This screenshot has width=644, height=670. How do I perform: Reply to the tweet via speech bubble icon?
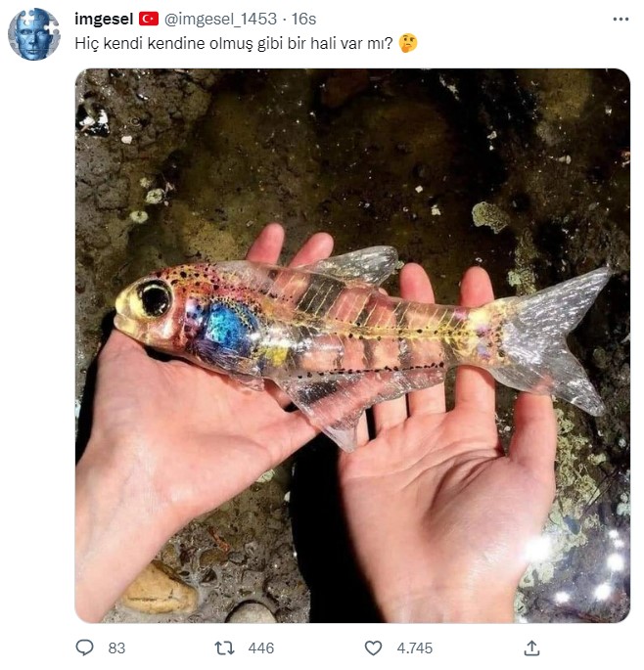[86, 648]
